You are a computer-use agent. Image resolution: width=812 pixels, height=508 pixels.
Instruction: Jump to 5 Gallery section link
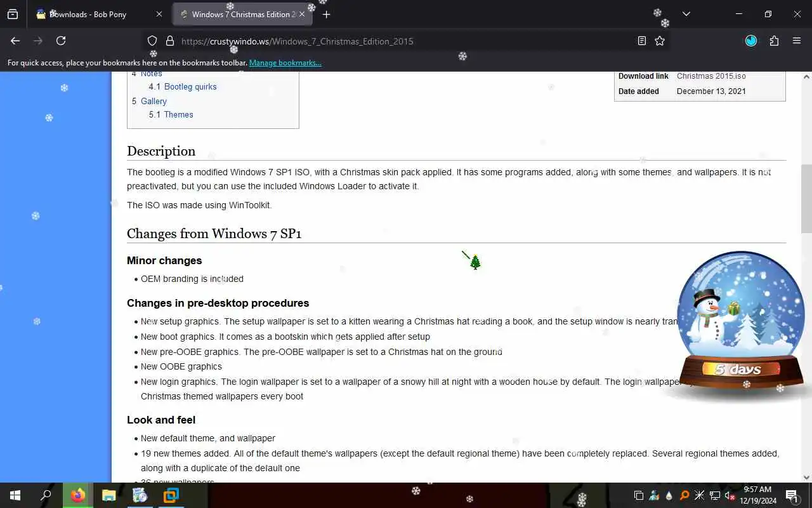(x=149, y=101)
